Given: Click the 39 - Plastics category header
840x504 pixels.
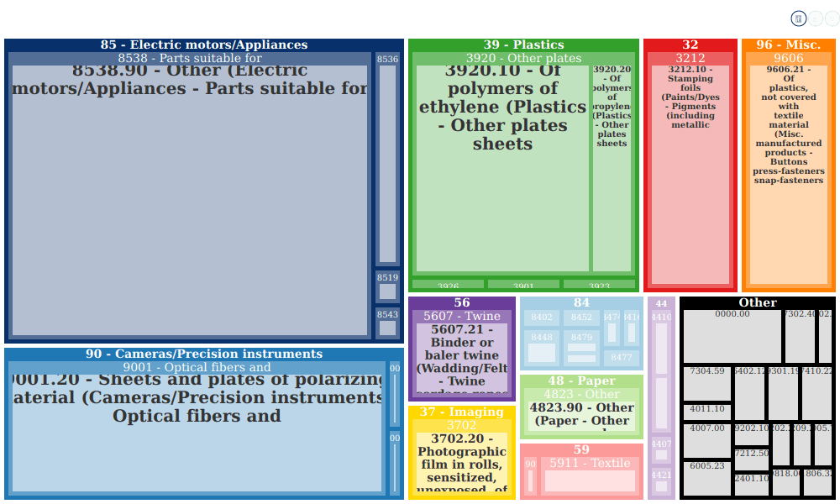Looking at the screenshot, I should tap(523, 45).
